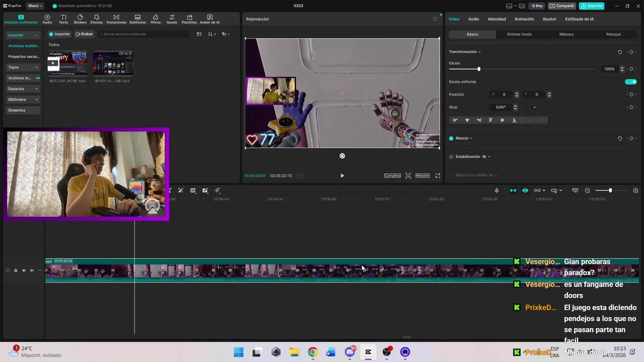Click the zoom in timeline icon
This screenshot has width=644, height=362.
click(x=635, y=191)
